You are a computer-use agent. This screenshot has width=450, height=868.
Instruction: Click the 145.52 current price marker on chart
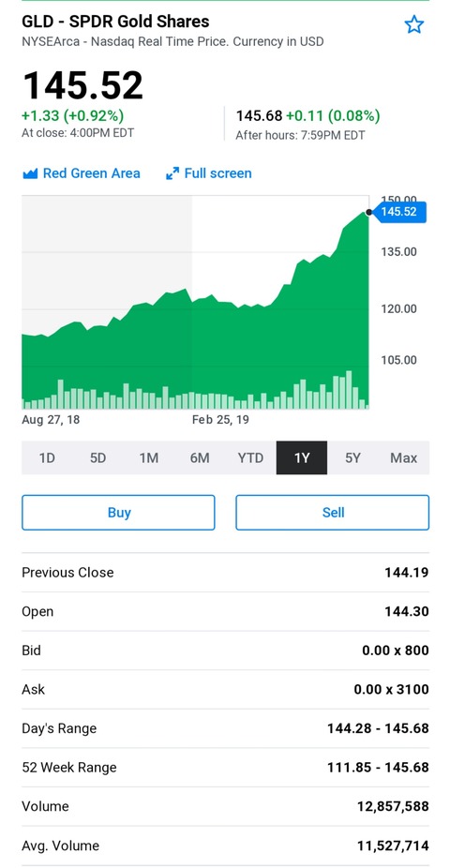[400, 212]
